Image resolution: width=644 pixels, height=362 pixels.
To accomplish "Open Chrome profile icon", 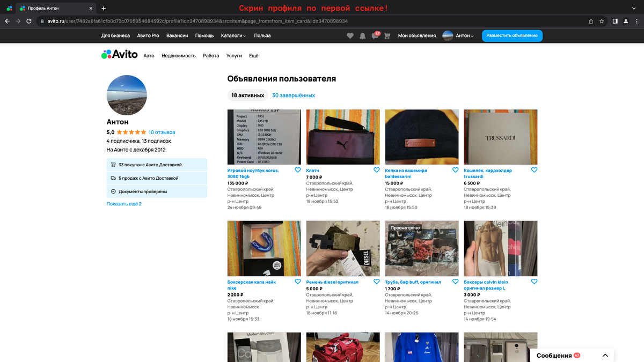I will 626,21.
